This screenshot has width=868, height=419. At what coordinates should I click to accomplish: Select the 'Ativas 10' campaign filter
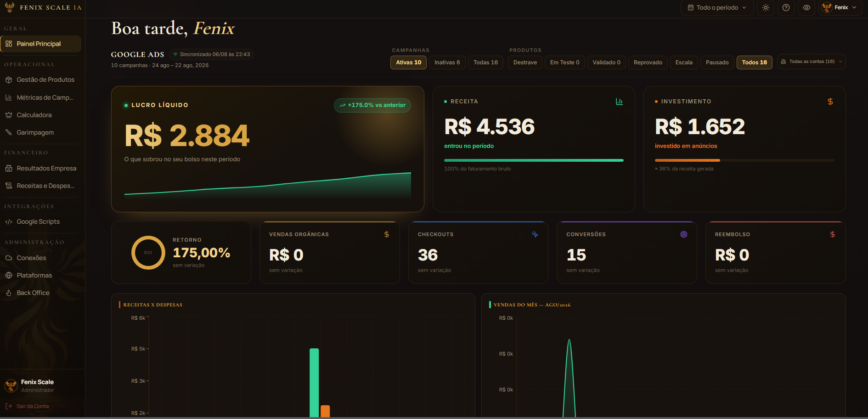[409, 62]
